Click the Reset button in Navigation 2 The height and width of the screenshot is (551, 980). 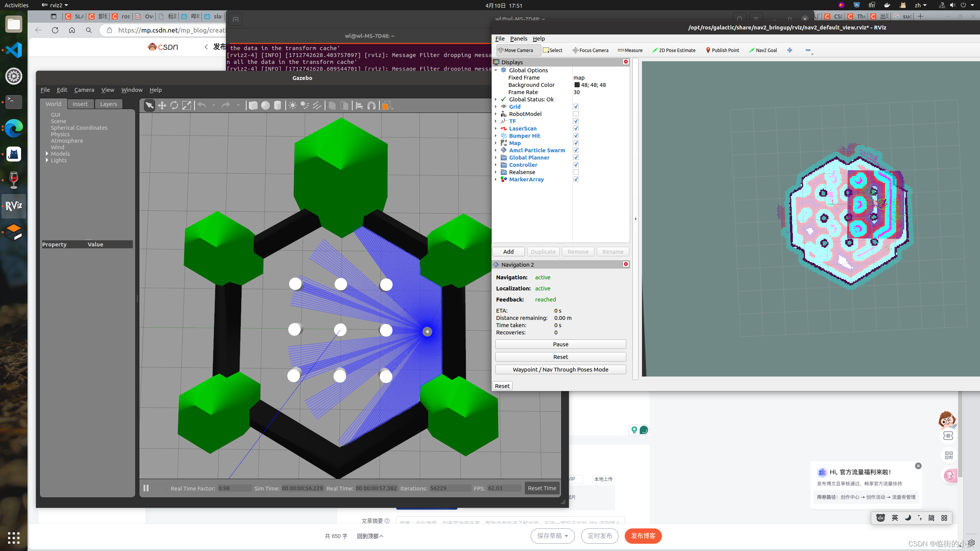(x=560, y=357)
